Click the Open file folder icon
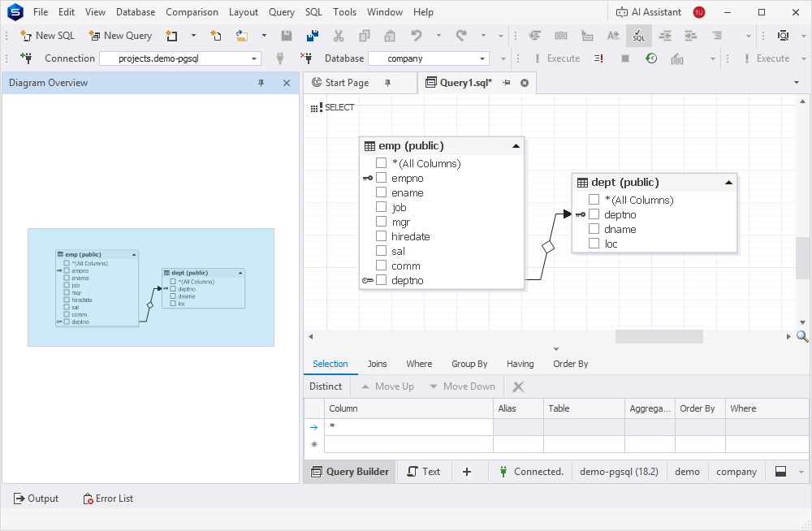 pos(241,36)
